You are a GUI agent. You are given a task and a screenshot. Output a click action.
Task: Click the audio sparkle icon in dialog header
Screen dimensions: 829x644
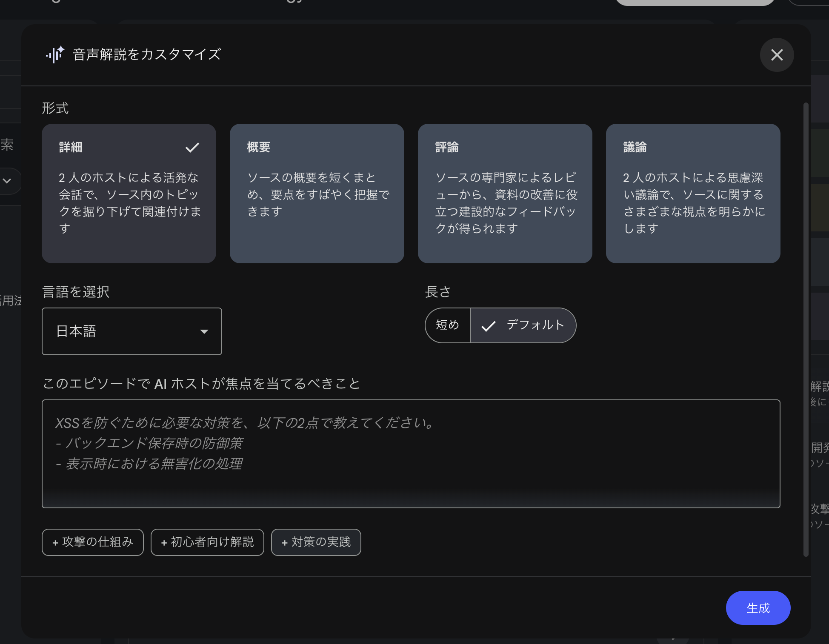pyautogui.click(x=55, y=54)
